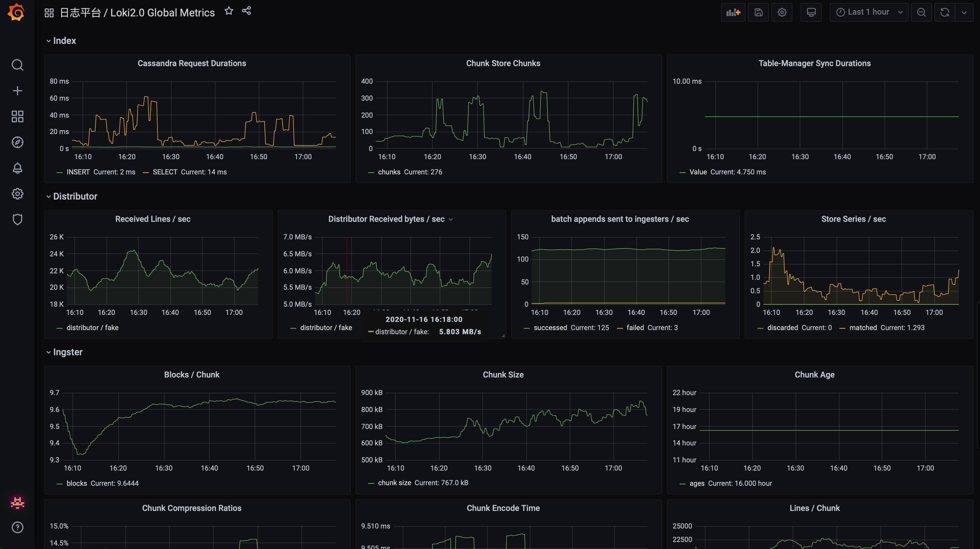The width and height of the screenshot is (980, 549).
Task: Open the refresh interval dropdown arrow
Action: click(x=964, y=13)
